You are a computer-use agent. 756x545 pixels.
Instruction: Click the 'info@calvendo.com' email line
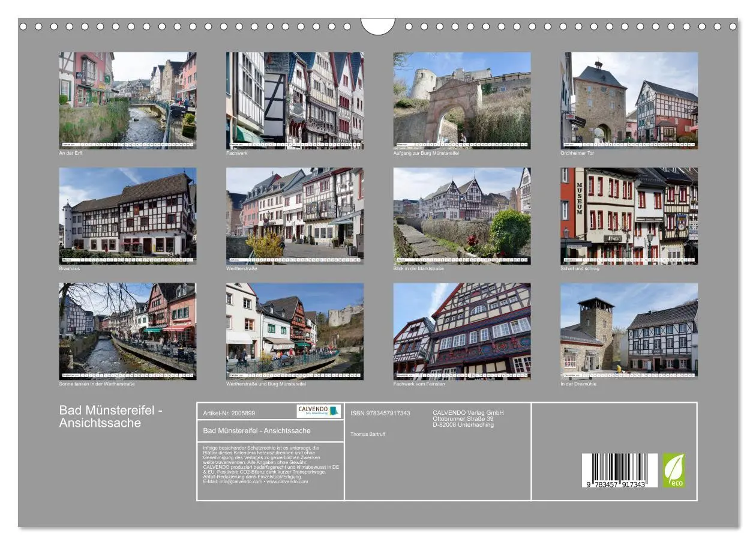(x=256, y=481)
